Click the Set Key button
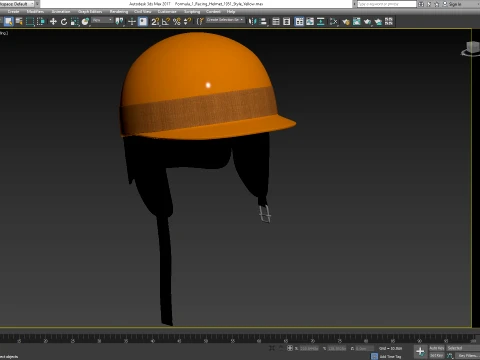Viewport: 480px width, 360px height. point(436,355)
